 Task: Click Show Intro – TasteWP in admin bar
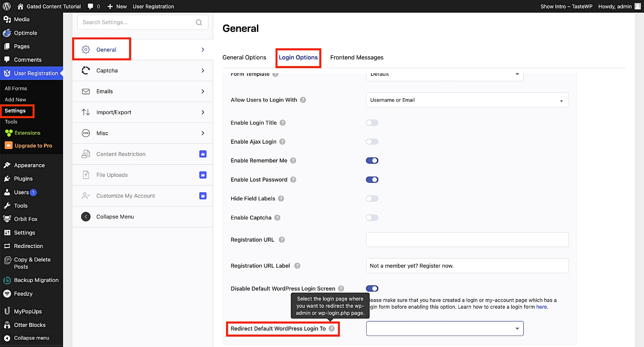tap(566, 6)
